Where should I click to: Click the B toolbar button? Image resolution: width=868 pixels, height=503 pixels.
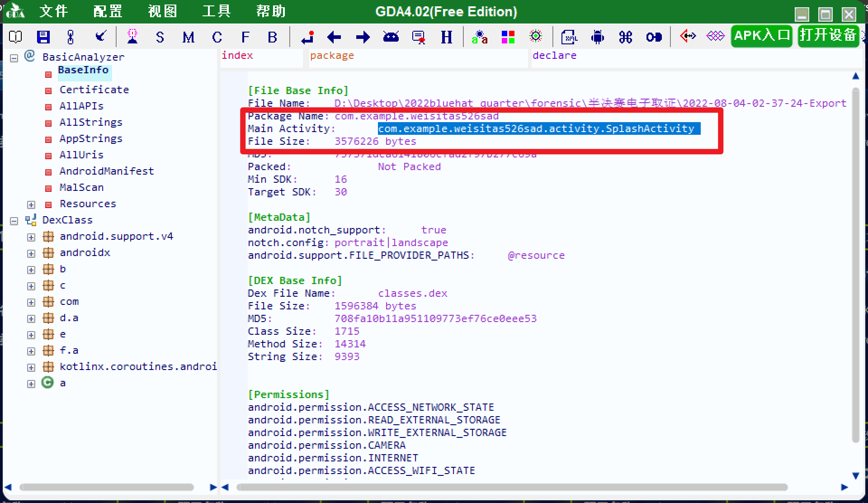pyautogui.click(x=273, y=37)
